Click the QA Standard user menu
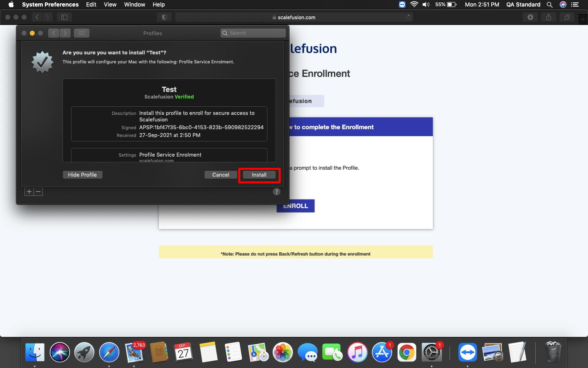 click(523, 4)
